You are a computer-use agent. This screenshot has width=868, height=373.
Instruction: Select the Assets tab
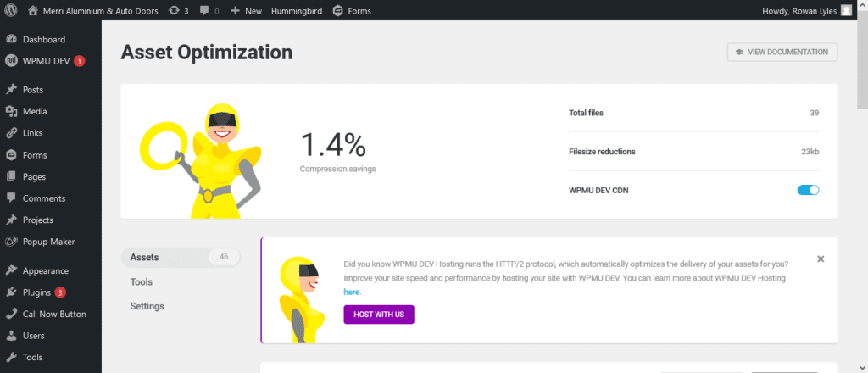pos(145,257)
